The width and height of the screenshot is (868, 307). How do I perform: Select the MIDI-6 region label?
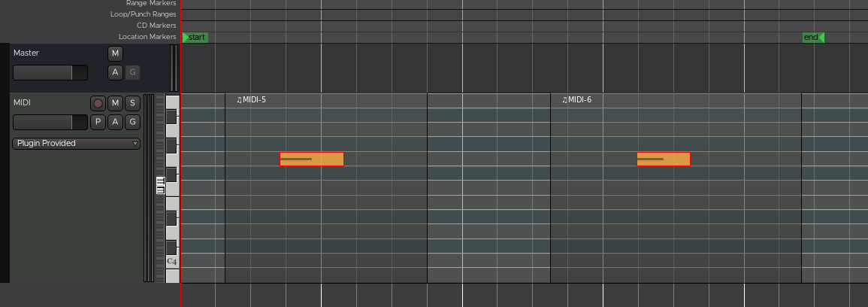coord(577,99)
